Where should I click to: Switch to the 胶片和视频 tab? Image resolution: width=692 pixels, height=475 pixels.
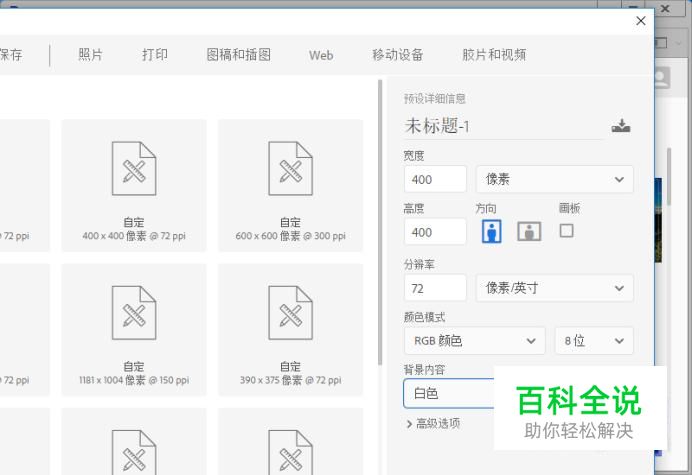494,55
